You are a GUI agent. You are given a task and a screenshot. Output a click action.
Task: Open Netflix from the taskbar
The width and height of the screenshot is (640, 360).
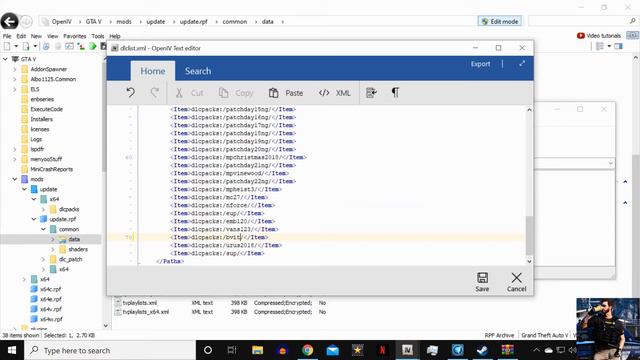[x=382, y=350]
